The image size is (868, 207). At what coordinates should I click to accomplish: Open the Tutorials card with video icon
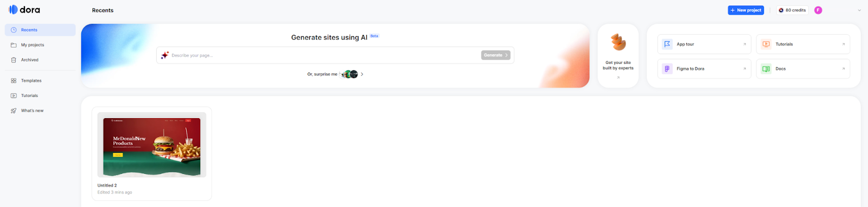pos(803,44)
